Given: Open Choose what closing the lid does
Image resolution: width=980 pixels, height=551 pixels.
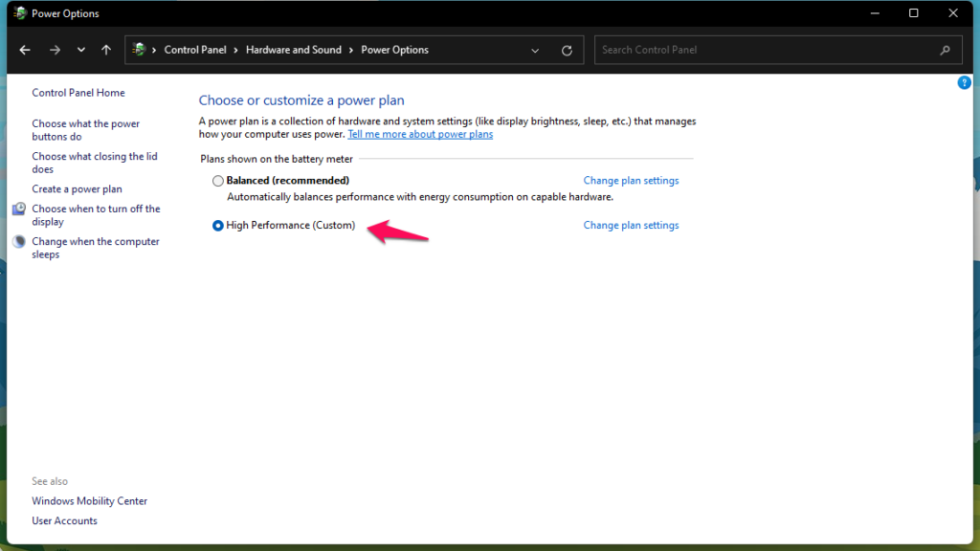Looking at the screenshot, I should (95, 163).
